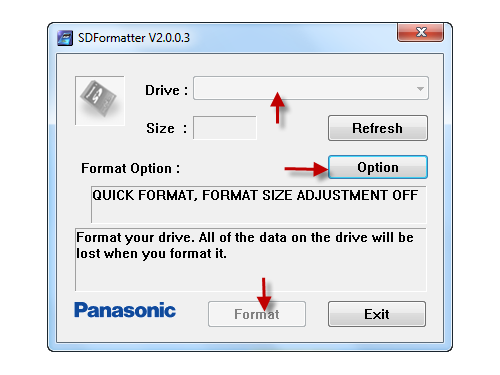This screenshot has height=375, width=500.
Task: Exit the SDFormatter application
Action: coord(377,314)
